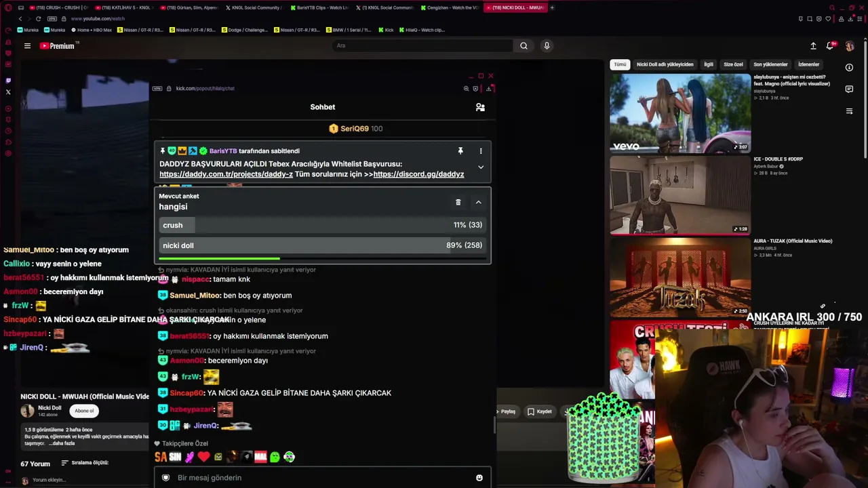Click the YouTube search magnifier button
The image size is (868, 488).
click(524, 46)
